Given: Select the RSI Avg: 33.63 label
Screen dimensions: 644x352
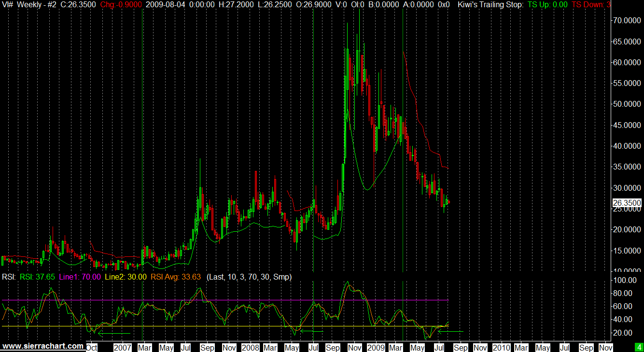Looking at the screenshot, I should click(176, 277).
